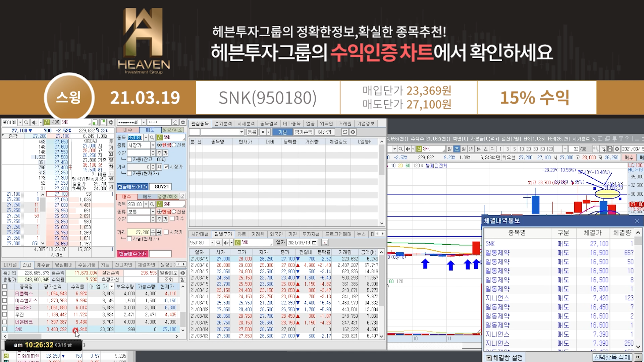Select the 월 monthly period button on chart
The image size is (644, 362).
click(464, 149)
